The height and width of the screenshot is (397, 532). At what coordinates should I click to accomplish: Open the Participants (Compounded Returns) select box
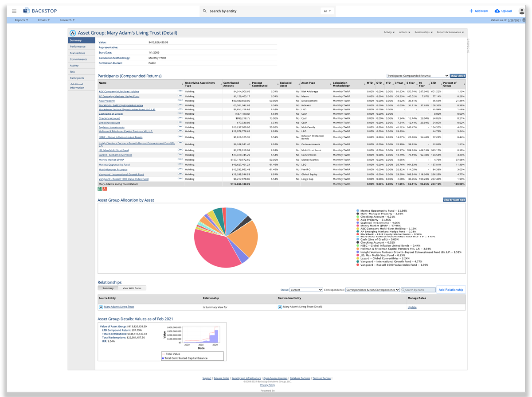point(418,76)
